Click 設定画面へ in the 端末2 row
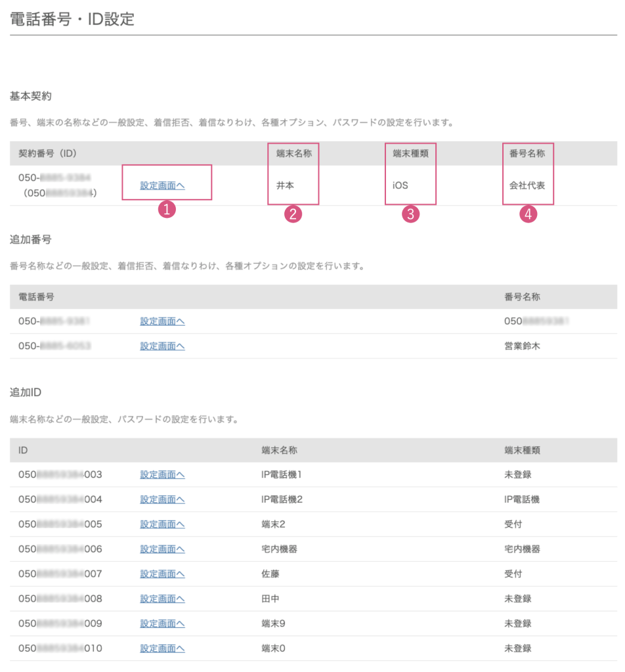The image size is (625, 672). tap(162, 524)
